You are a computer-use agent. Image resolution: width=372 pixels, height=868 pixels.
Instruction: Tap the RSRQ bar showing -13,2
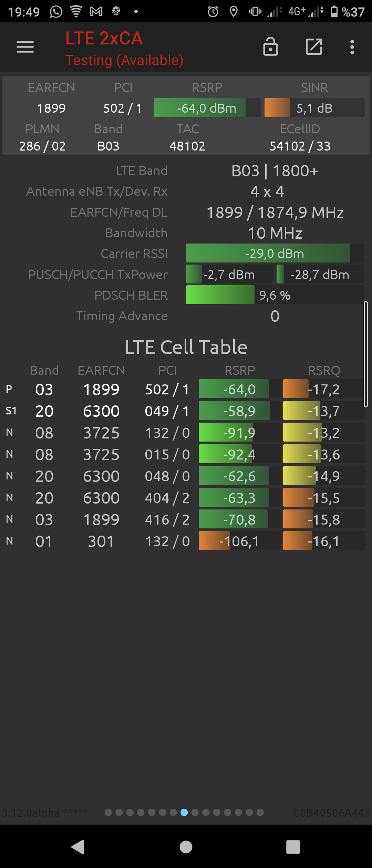[x=324, y=432]
